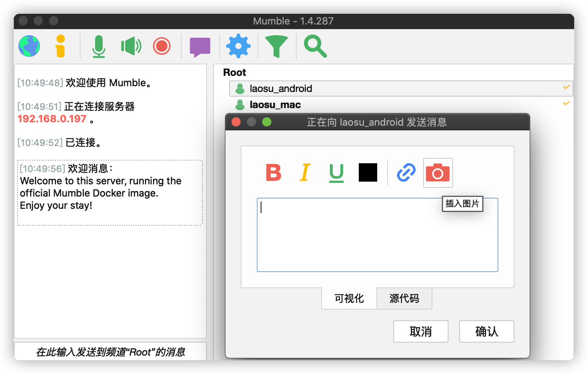Select the Root channel
This screenshot has height=374, width=588.
click(x=235, y=72)
